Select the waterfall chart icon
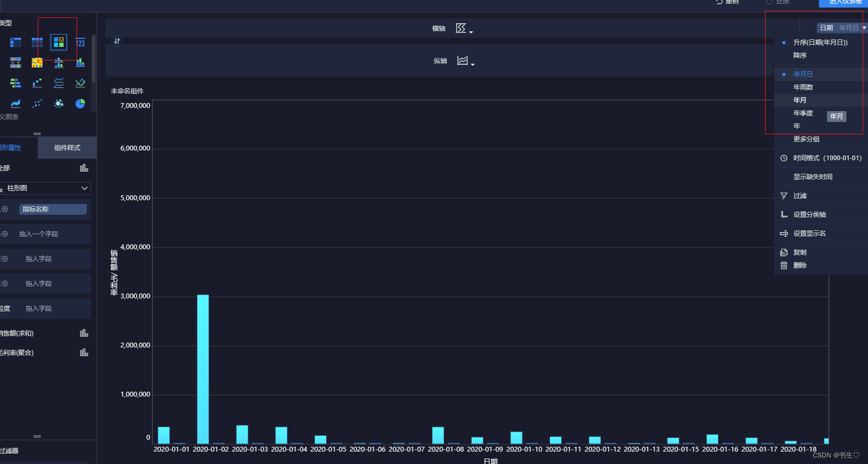Viewport: 868px width, 464px height. coord(37,83)
